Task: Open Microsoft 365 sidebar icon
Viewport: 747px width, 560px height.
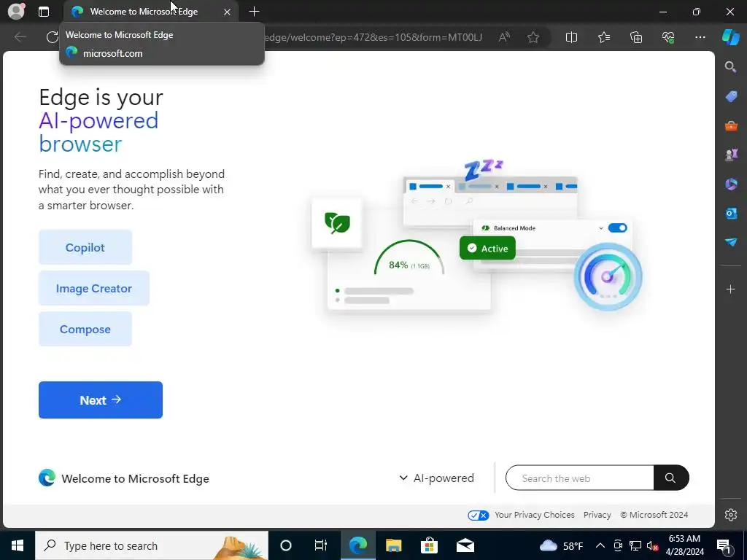Action: [731, 184]
